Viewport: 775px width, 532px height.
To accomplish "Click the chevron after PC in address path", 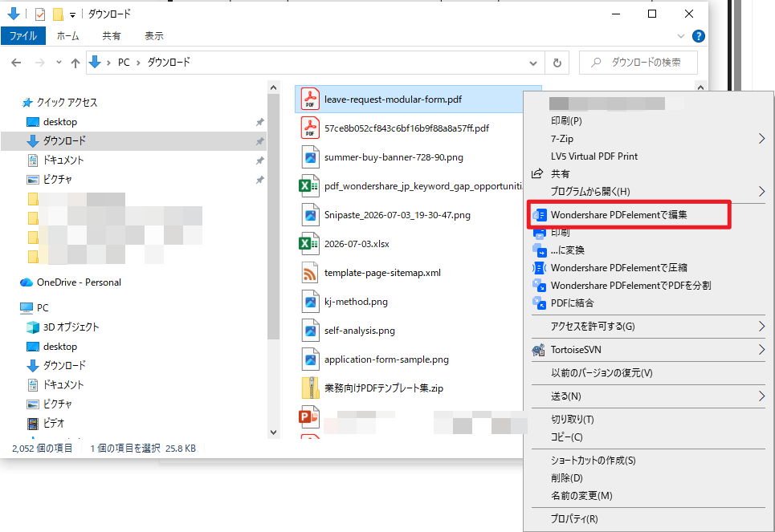I will 138,63.
